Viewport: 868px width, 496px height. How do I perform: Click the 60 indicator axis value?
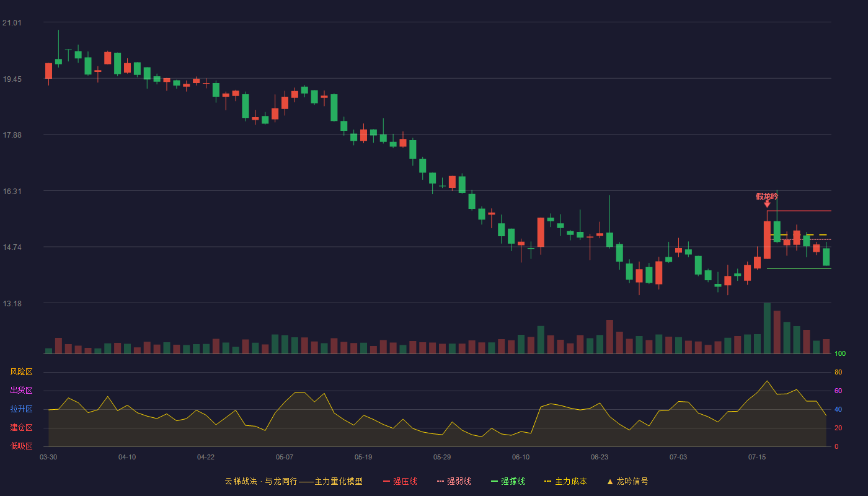click(838, 391)
